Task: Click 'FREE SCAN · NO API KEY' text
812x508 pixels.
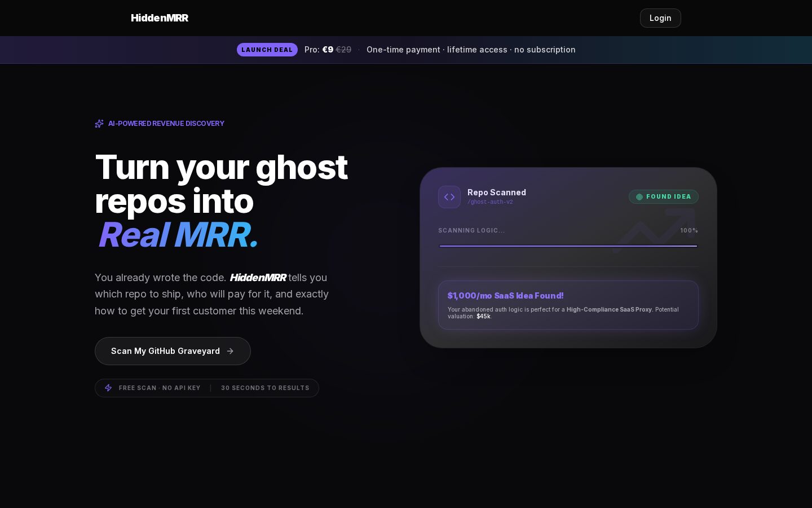Action: pyautogui.click(x=160, y=388)
